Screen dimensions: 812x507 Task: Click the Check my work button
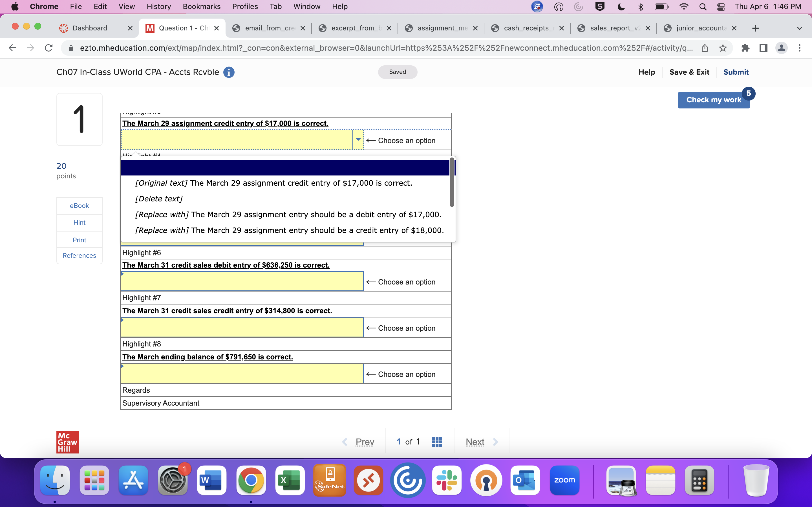(x=714, y=100)
